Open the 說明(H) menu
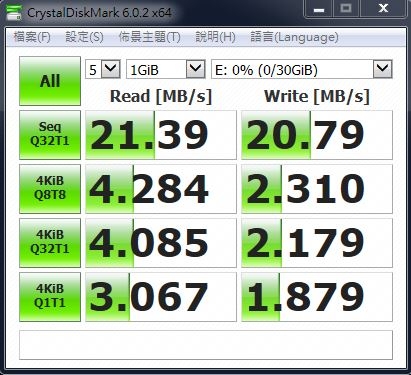This screenshot has height=375, width=411. pos(215,37)
